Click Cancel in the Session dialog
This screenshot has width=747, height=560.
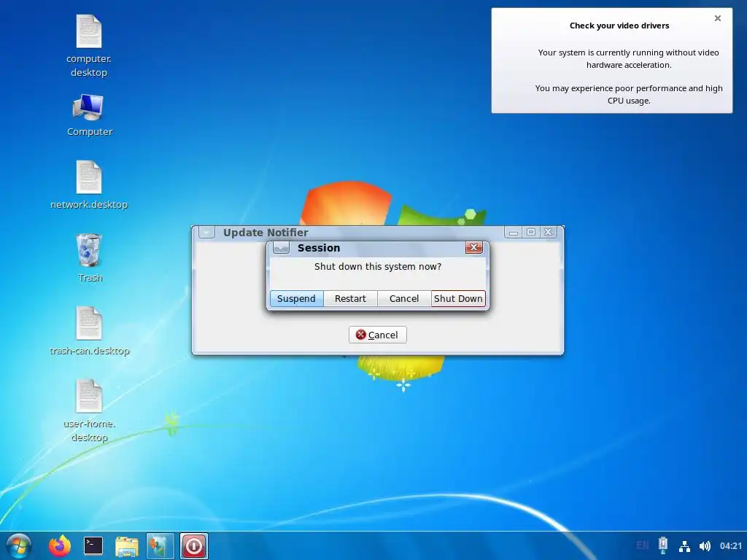pyautogui.click(x=404, y=298)
